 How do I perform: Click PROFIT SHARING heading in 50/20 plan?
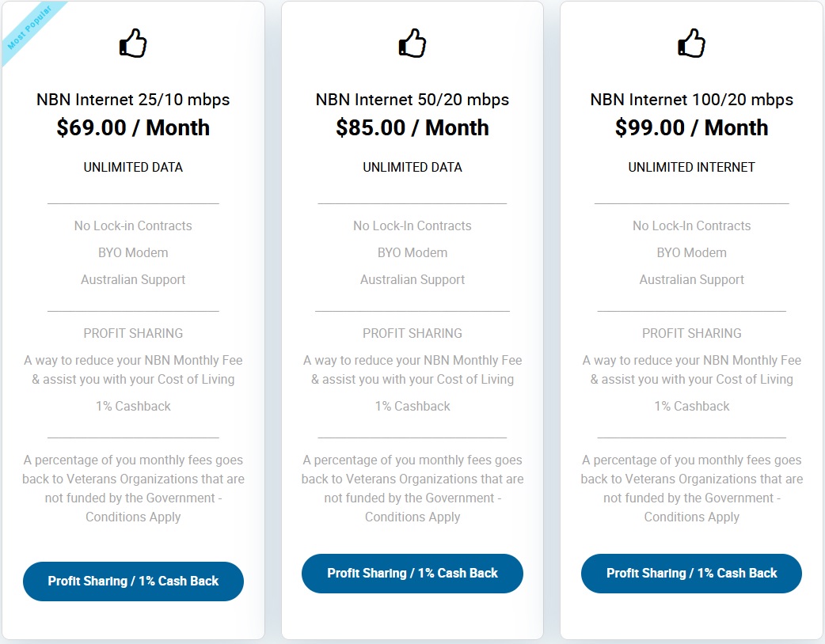(x=412, y=334)
